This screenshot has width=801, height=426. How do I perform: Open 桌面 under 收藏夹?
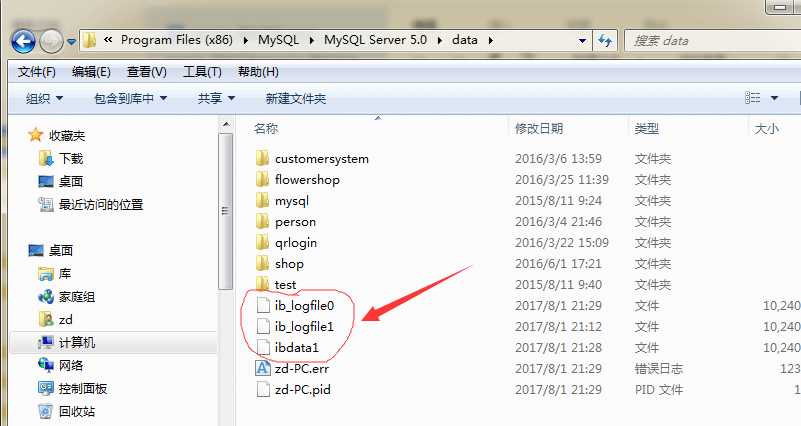click(70, 181)
